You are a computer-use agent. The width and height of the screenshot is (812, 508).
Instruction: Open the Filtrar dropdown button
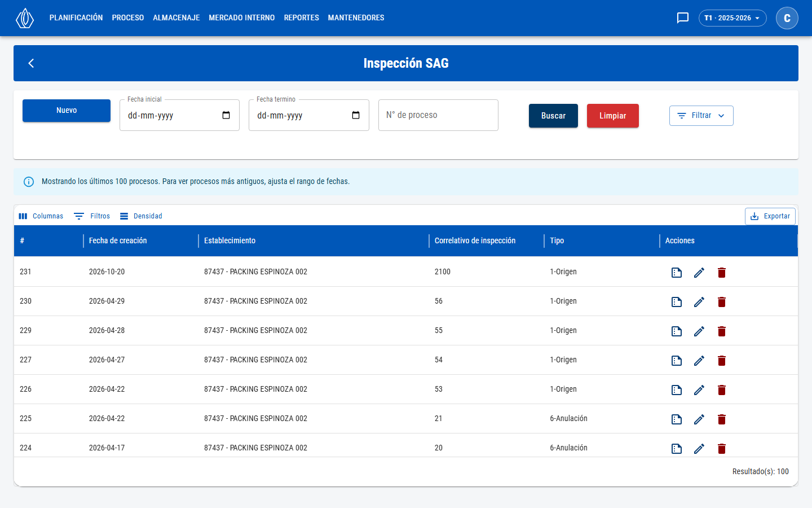[701, 116]
